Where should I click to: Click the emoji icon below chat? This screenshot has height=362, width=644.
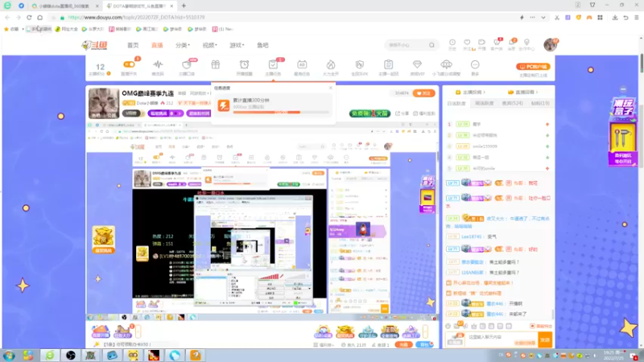point(448,326)
